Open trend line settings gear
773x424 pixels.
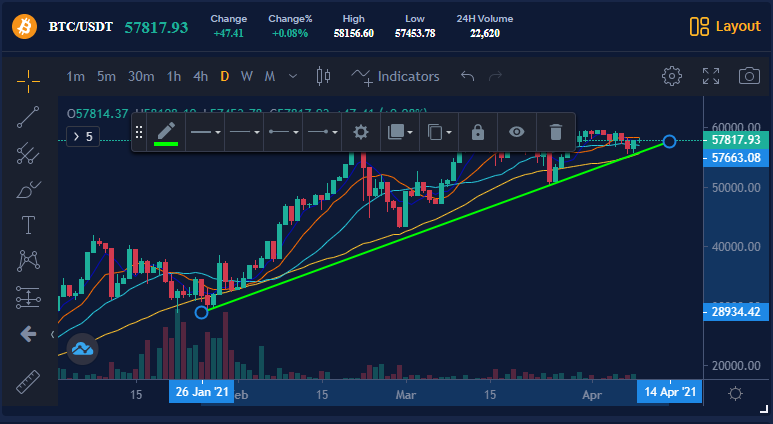tap(361, 132)
